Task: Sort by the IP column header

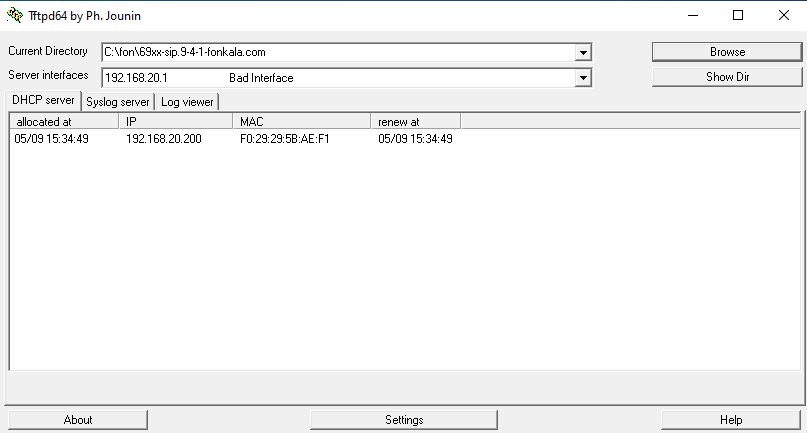Action: (176, 122)
